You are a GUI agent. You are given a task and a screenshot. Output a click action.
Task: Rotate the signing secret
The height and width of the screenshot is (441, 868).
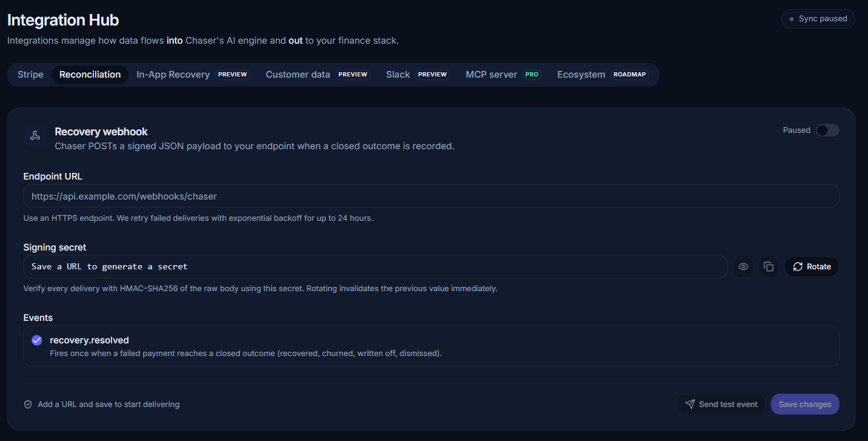point(812,267)
